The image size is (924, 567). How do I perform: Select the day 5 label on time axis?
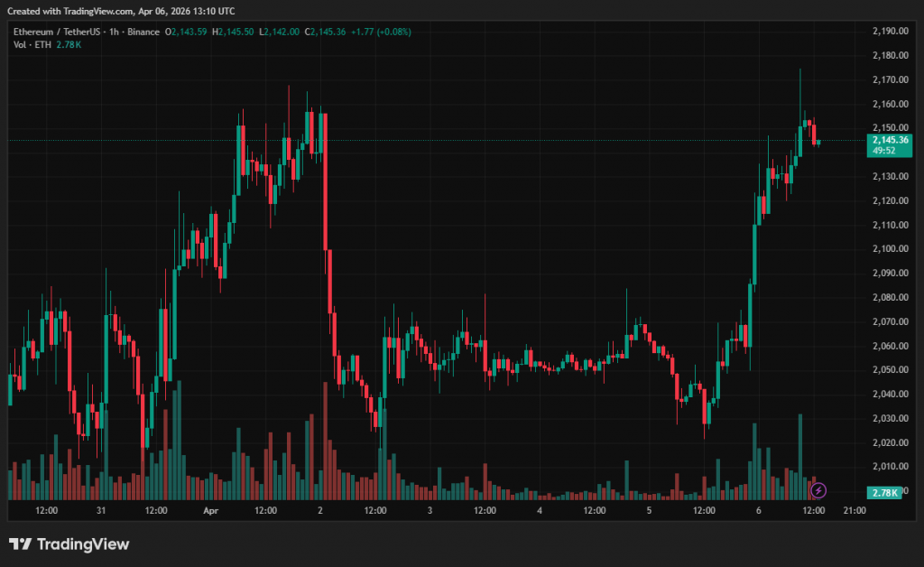(x=649, y=511)
